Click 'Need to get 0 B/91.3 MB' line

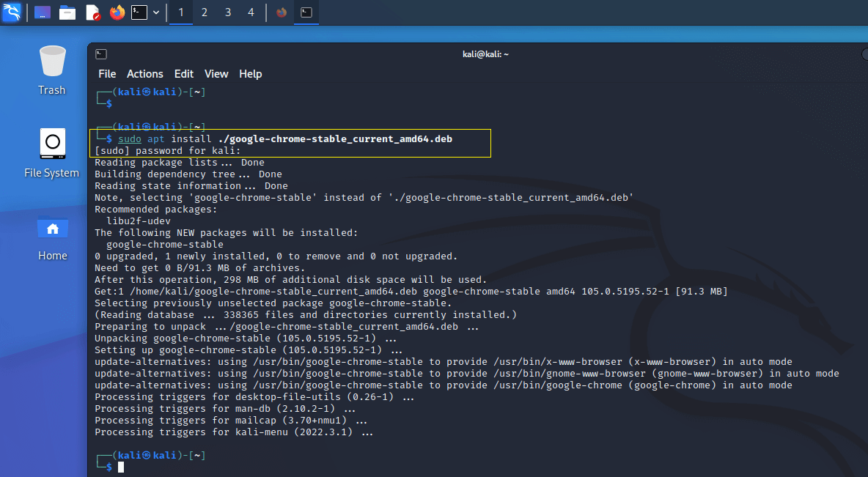200,268
